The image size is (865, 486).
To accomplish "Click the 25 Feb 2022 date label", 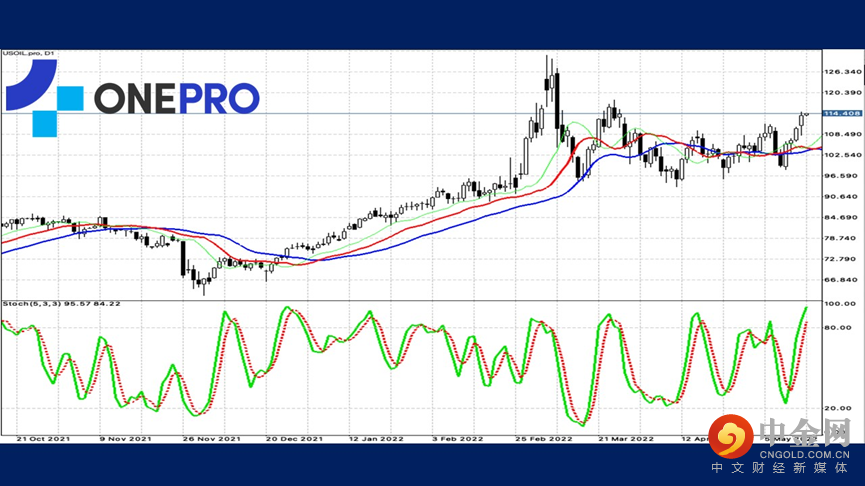I will [543, 439].
